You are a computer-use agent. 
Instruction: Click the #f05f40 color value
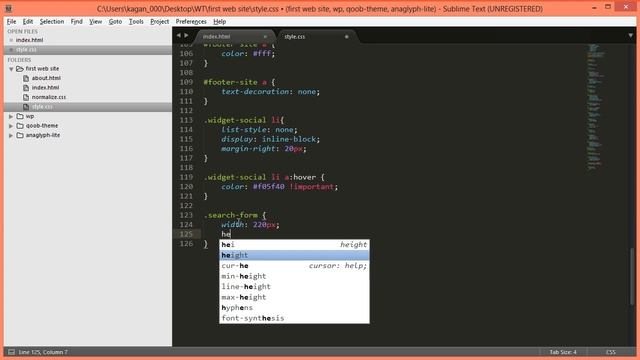pos(269,187)
